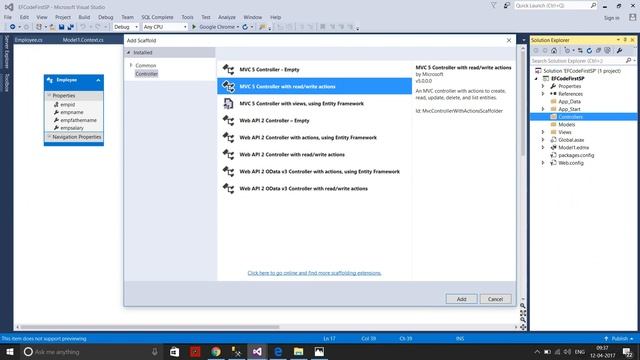Select empsalary property in Employee entity
640x360 pixels.
(x=72, y=128)
